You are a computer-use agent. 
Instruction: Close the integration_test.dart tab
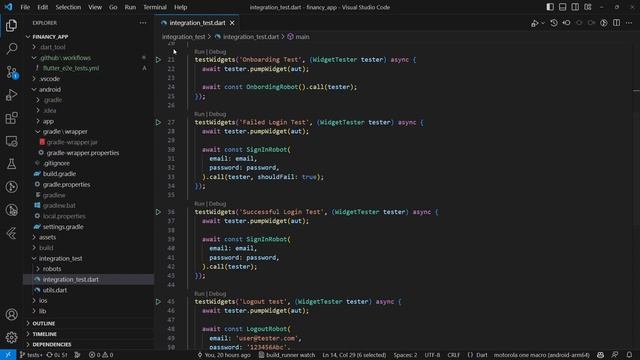(x=232, y=23)
